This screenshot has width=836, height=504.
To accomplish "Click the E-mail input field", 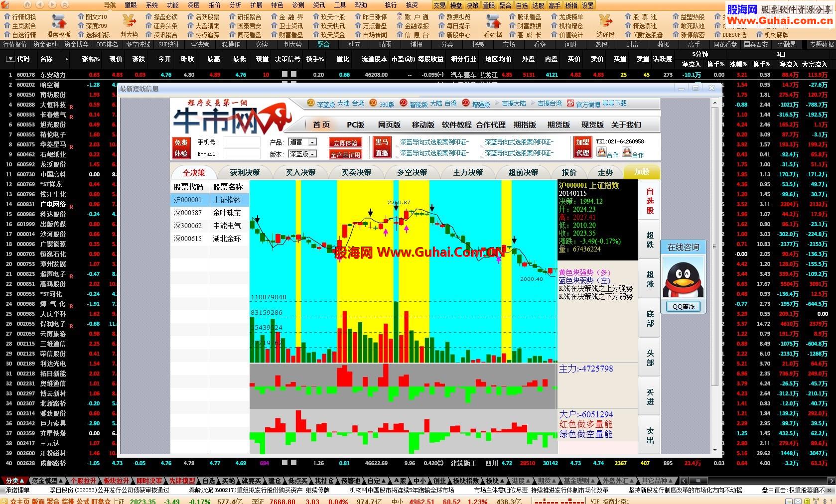I will (x=242, y=154).
